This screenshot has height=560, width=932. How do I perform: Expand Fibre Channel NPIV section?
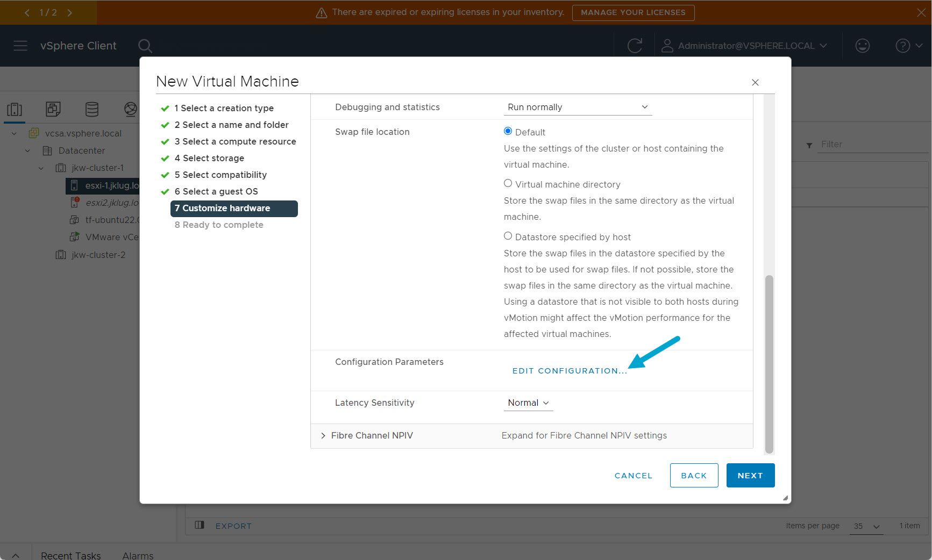(323, 436)
